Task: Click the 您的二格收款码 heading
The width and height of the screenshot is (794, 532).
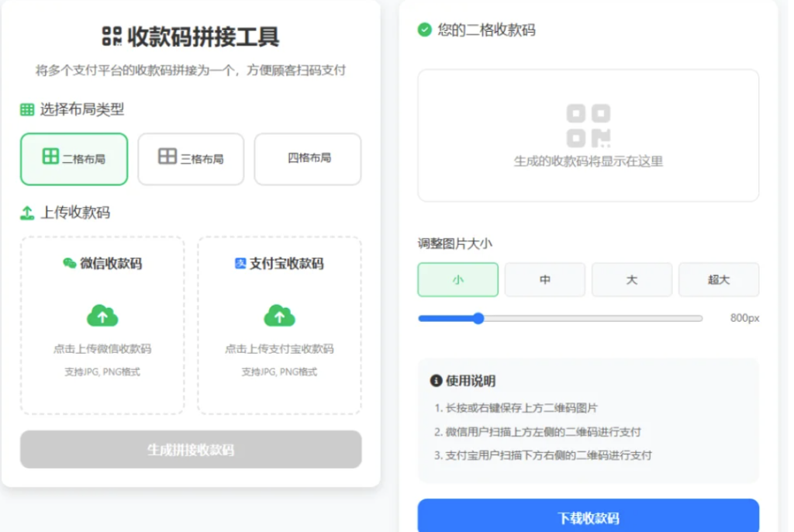Action: (x=487, y=30)
